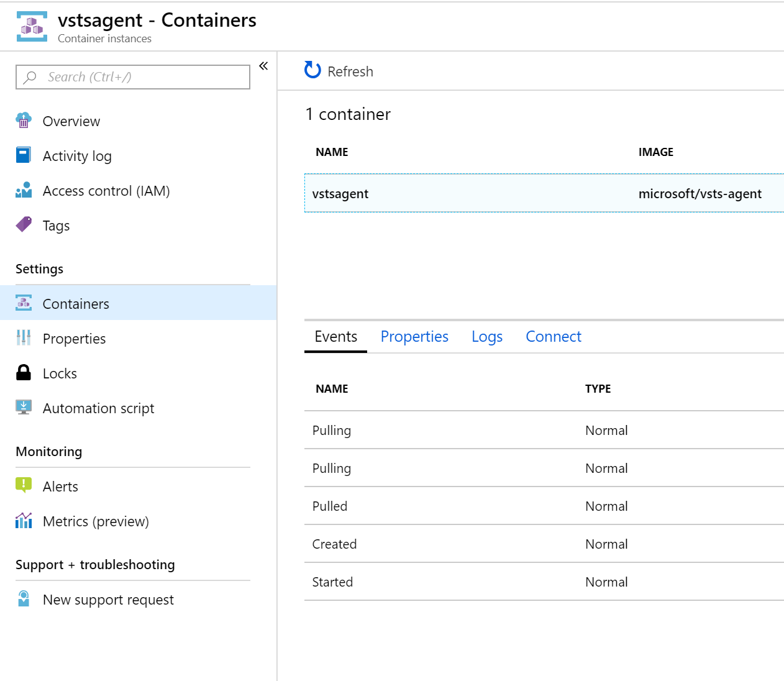This screenshot has height=681, width=784.
Task: Click the Settings section header
Action: point(39,269)
